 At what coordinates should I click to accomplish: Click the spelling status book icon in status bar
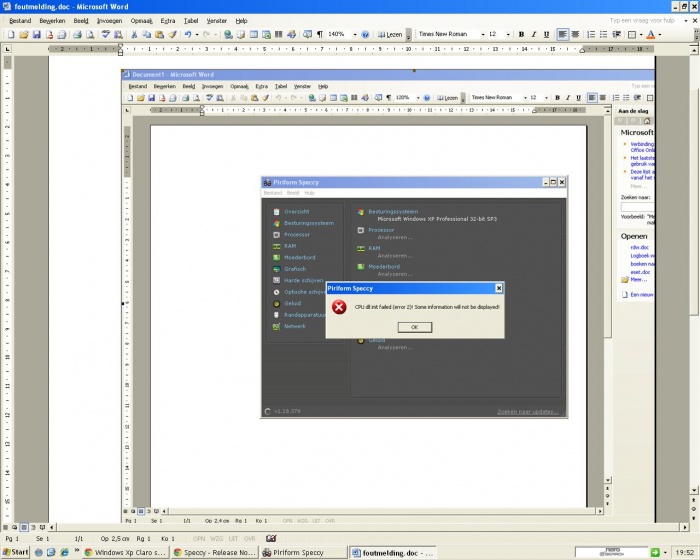click(x=271, y=539)
